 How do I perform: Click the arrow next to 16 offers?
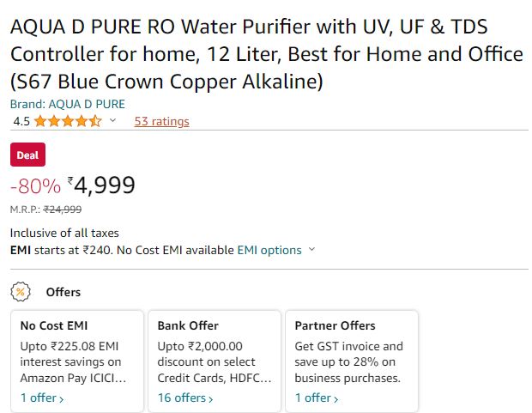click(x=211, y=399)
